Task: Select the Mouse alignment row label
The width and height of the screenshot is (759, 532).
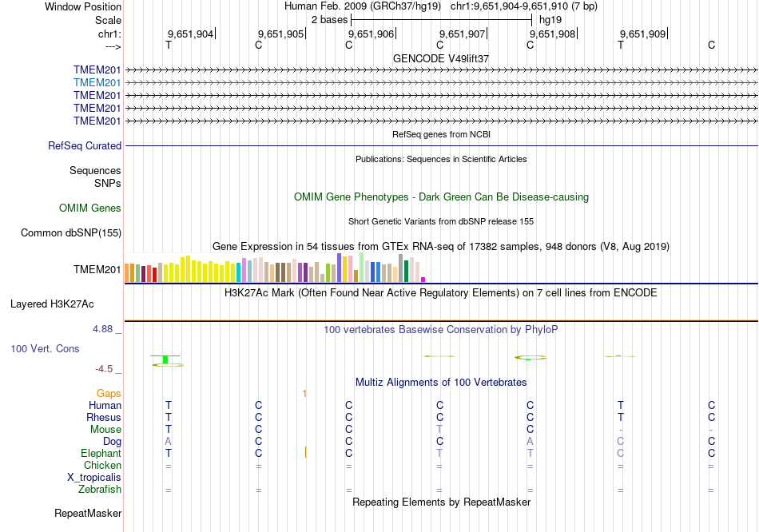Action: click(x=105, y=430)
